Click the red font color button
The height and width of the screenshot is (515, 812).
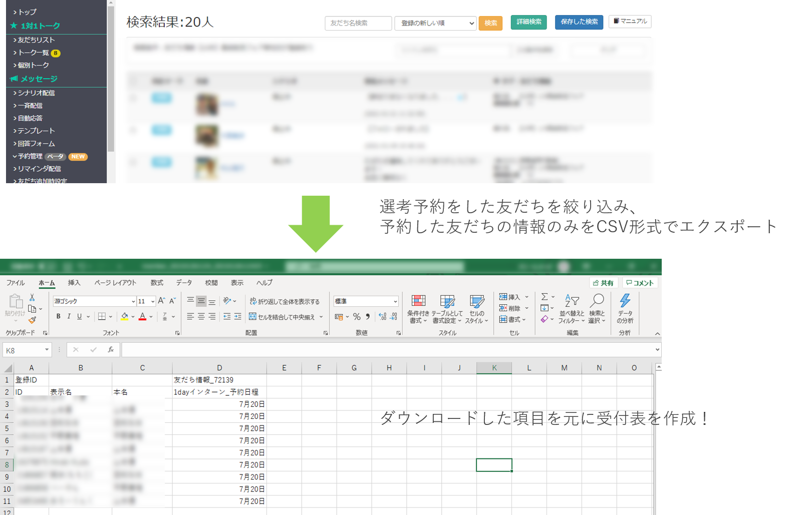click(142, 316)
